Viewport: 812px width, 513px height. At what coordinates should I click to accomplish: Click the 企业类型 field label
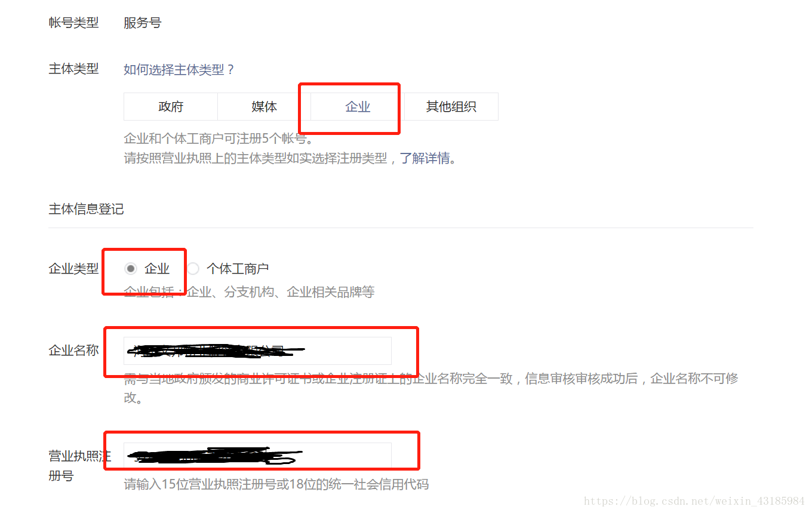(x=73, y=269)
